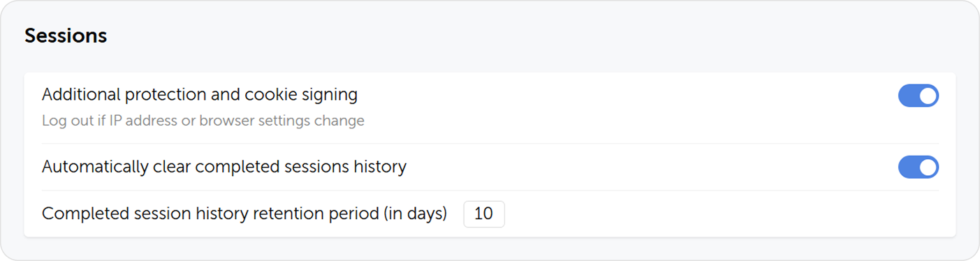
Task: Click the words 'browser settings change' hint text
Action: tap(282, 121)
